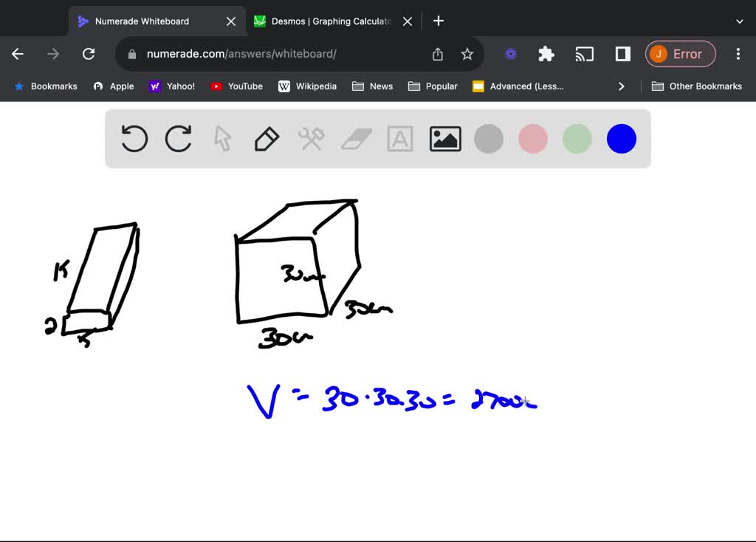Expand the tab search chevron
This screenshot has width=756, height=542.
click(x=739, y=21)
